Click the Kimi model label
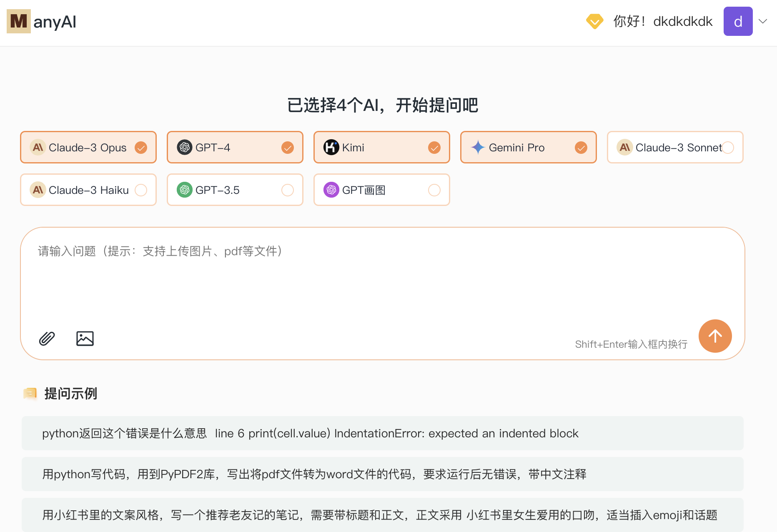 pyautogui.click(x=353, y=148)
